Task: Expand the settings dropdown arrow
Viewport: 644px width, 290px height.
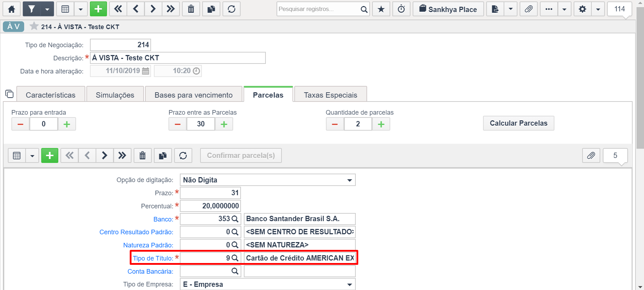Action: (x=598, y=9)
